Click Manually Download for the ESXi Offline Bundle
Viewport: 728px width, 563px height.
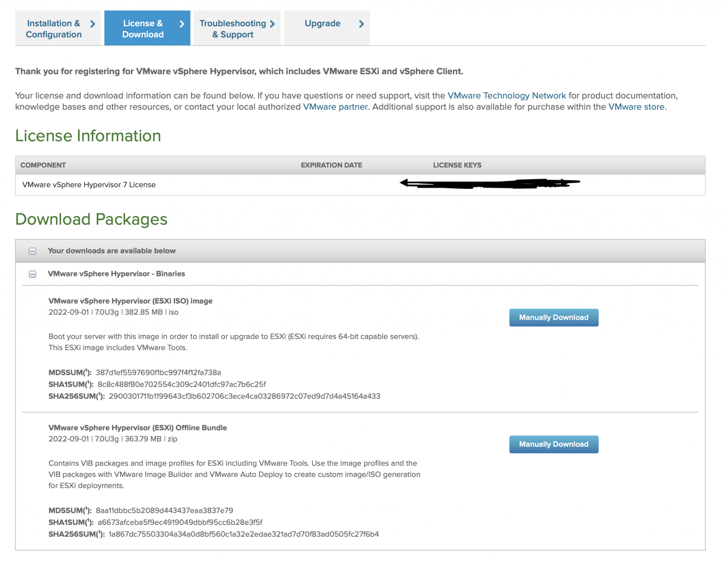click(553, 444)
